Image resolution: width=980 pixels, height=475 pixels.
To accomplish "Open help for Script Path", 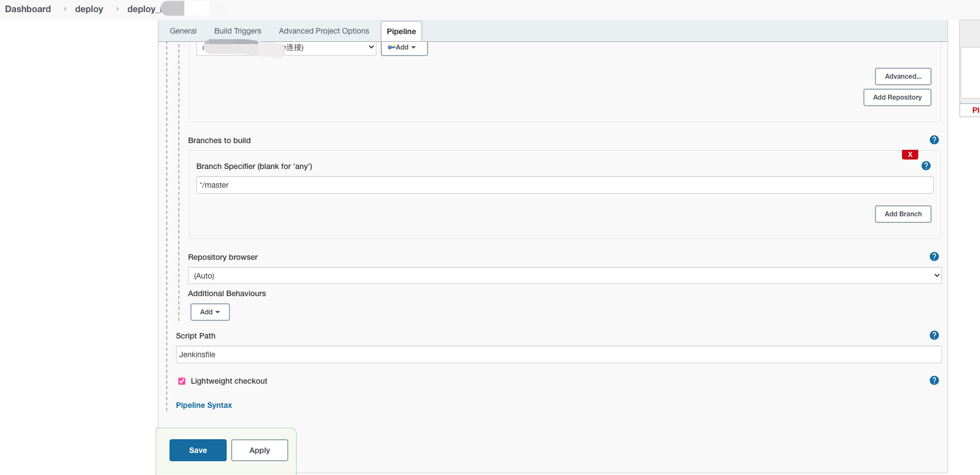I will [x=934, y=335].
